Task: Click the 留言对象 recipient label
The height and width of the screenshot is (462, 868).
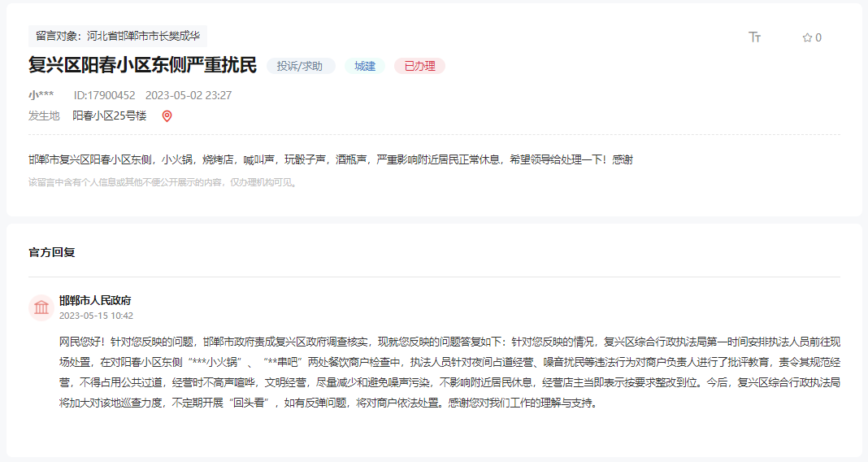Action: pos(118,36)
